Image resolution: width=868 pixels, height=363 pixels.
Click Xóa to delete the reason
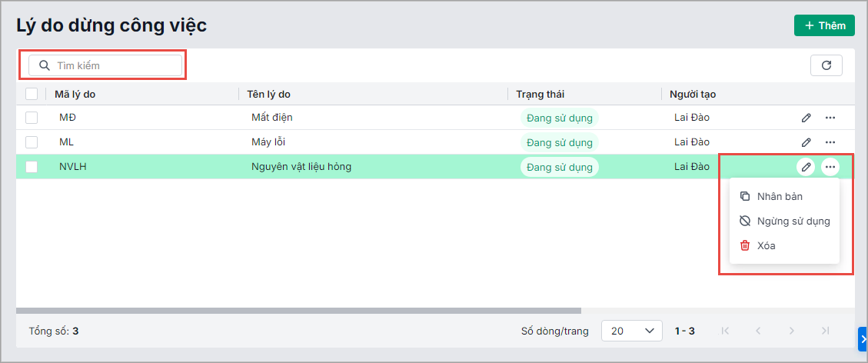coord(766,245)
